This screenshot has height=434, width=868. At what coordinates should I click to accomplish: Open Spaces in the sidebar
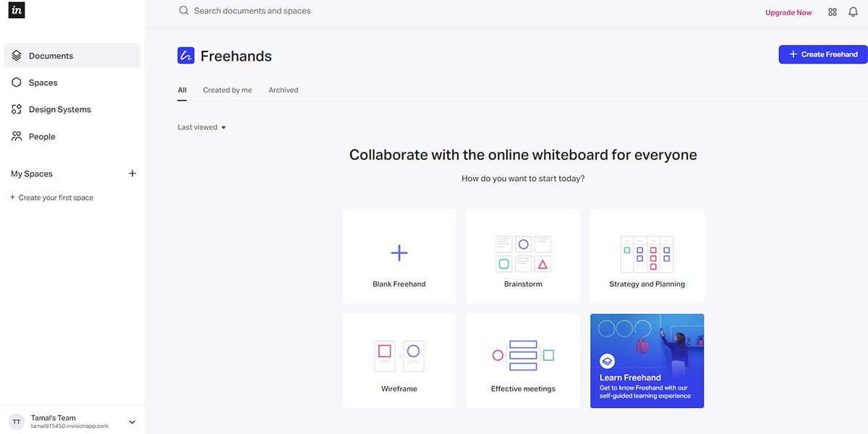(72, 82)
